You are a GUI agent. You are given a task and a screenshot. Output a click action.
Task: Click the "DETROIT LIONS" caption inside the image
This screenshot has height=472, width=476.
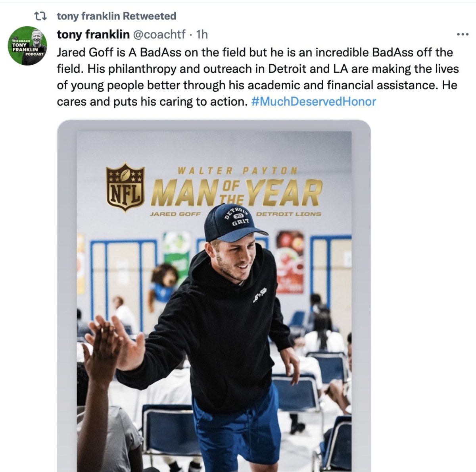(288, 214)
